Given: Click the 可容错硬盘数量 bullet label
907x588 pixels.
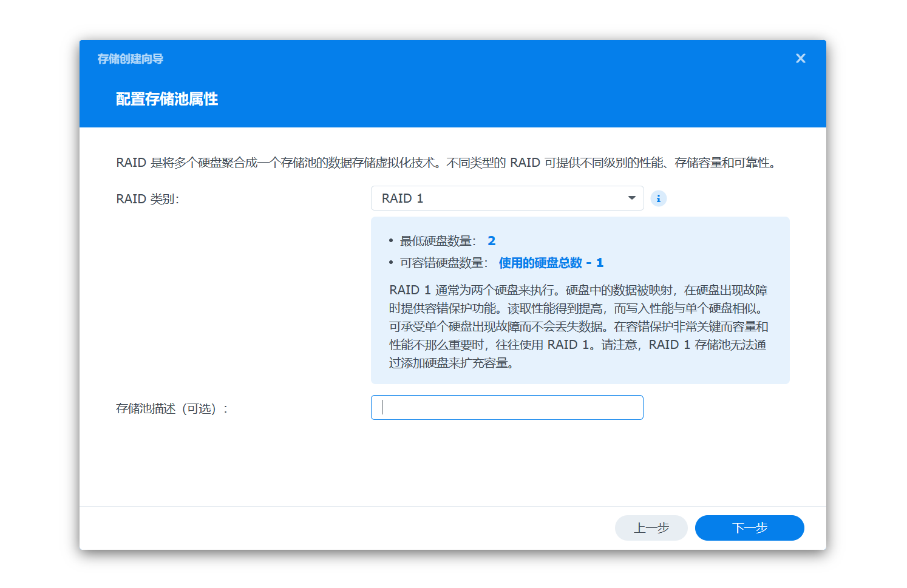Looking at the screenshot, I should (444, 263).
